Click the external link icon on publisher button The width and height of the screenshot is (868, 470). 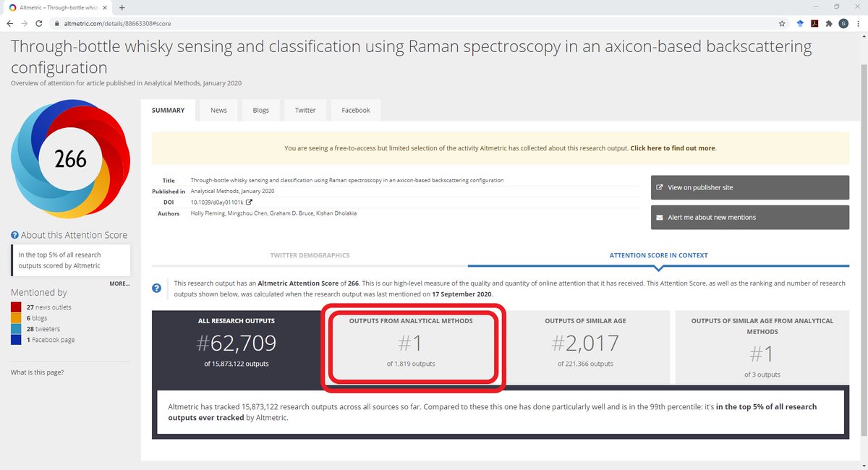click(659, 187)
